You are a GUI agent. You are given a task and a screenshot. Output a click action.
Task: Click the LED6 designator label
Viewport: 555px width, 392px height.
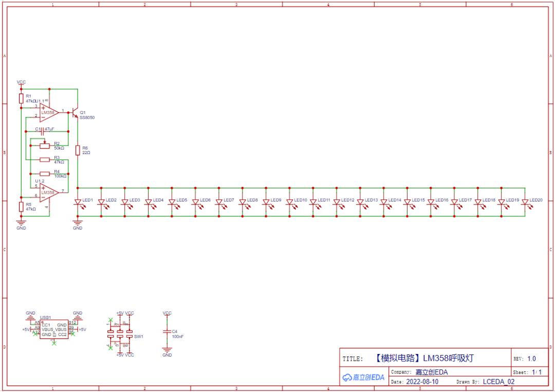tap(205, 200)
